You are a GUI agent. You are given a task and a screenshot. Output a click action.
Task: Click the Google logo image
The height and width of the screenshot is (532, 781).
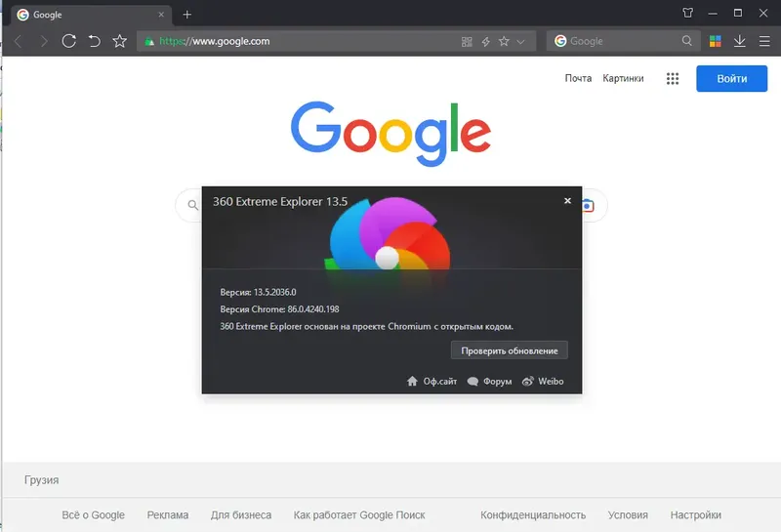[x=391, y=134]
